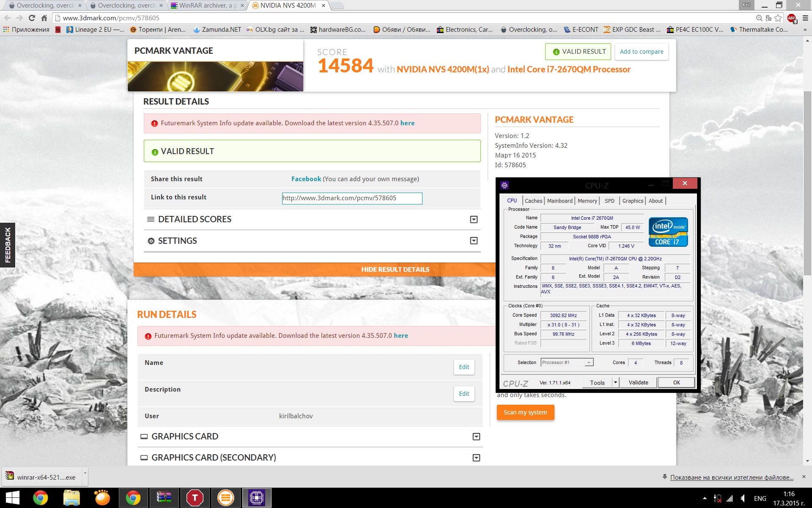Open the Windows Start menu
812x508 pixels.
click(x=12, y=498)
